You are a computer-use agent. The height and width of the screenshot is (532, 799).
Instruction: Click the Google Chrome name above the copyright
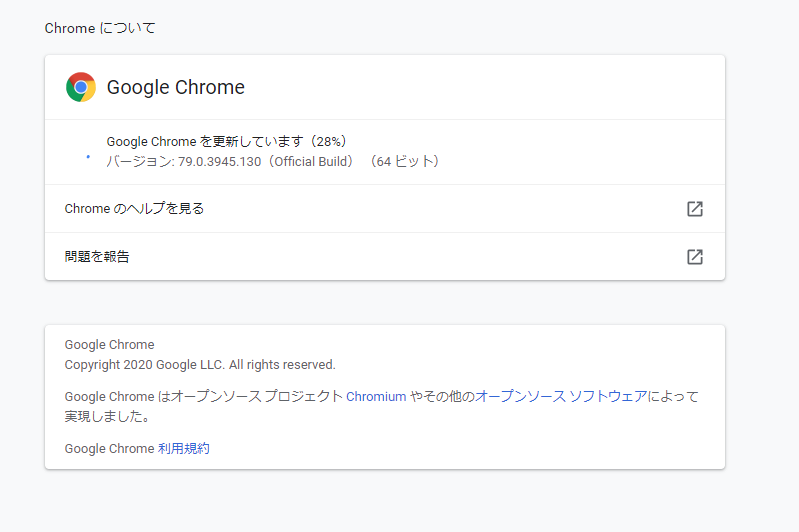[109, 345]
